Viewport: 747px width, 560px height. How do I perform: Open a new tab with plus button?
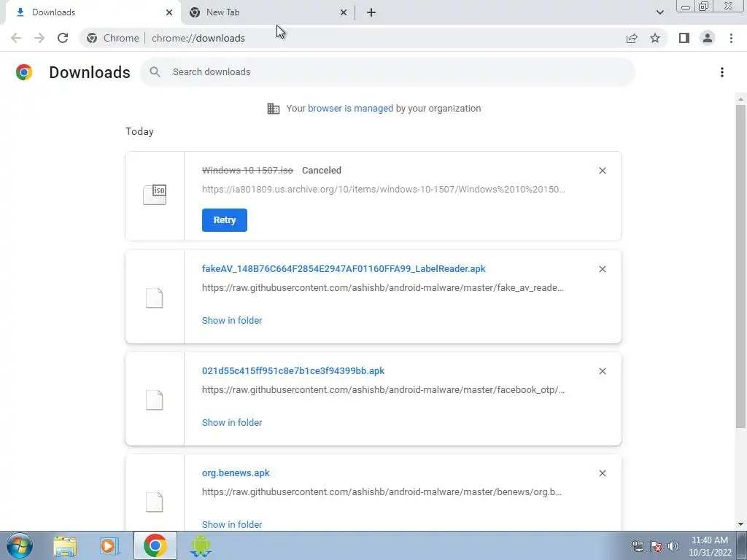point(371,12)
